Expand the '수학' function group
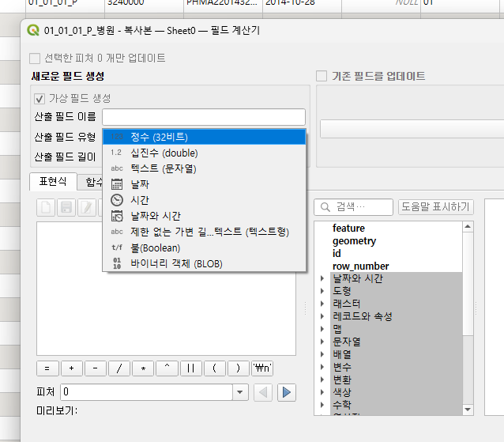Screen dimensions: 504x442 coord(322,405)
